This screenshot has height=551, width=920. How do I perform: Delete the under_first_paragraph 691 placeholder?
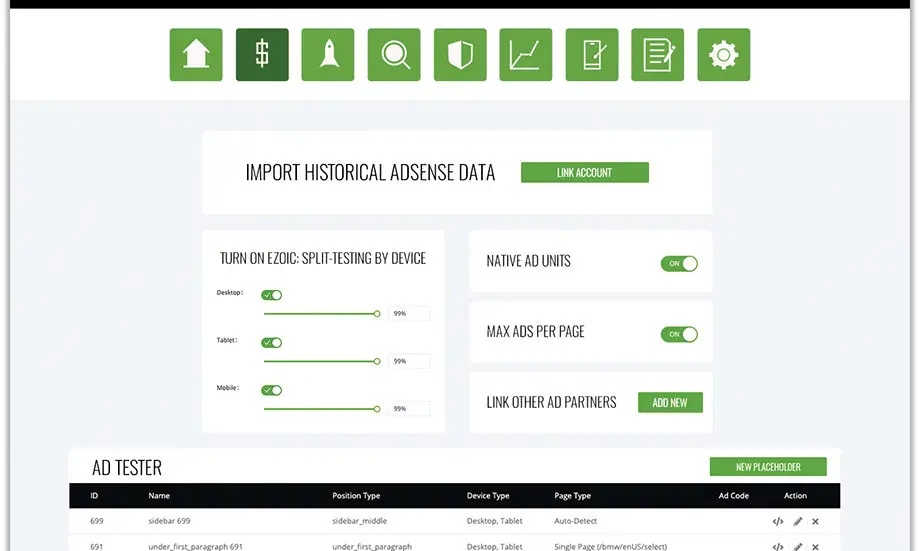(815, 546)
